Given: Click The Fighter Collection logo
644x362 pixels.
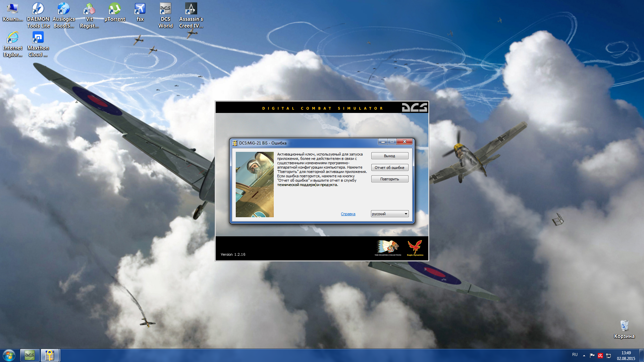Looking at the screenshot, I should tap(388, 248).
